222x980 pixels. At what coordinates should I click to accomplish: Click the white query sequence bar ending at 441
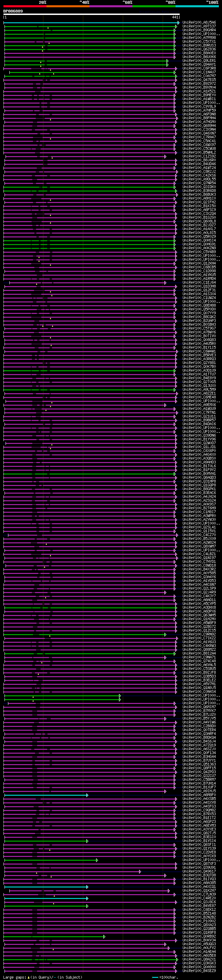coord(92,15)
